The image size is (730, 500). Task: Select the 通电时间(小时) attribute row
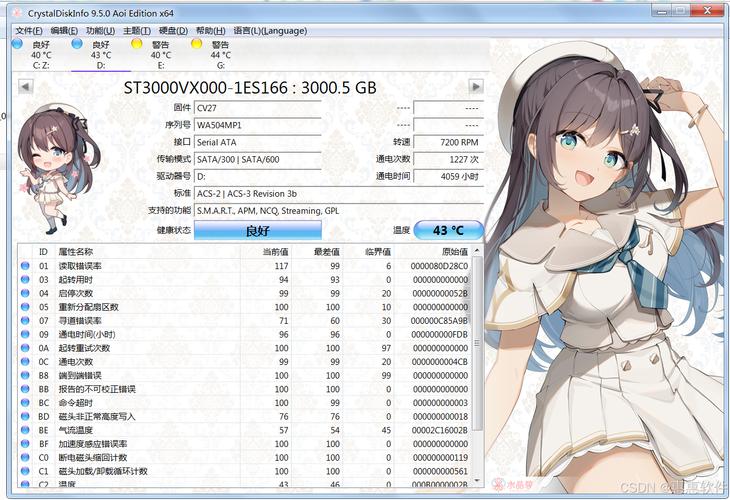pos(244,334)
